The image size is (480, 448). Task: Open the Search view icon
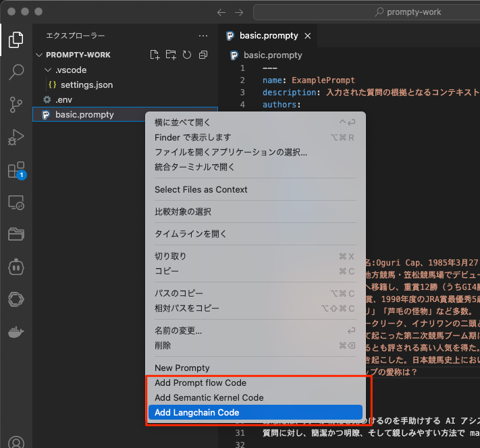point(16,72)
